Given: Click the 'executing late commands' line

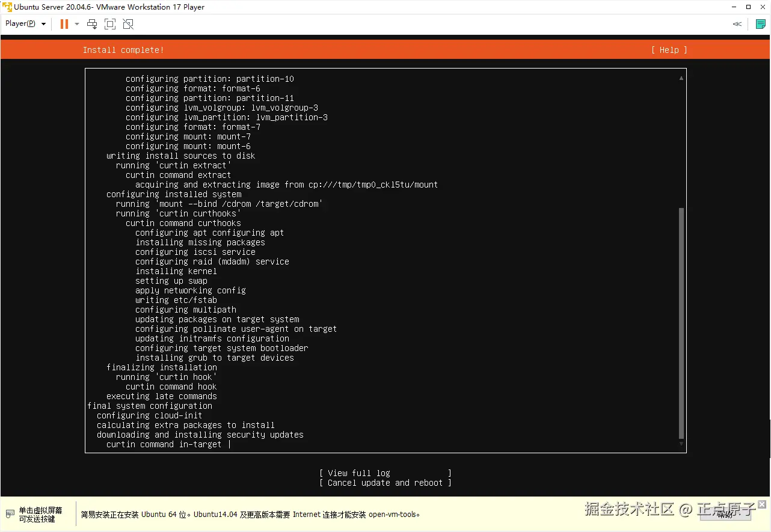Looking at the screenshot, I should pyautogui.click(x=162, y=396).
